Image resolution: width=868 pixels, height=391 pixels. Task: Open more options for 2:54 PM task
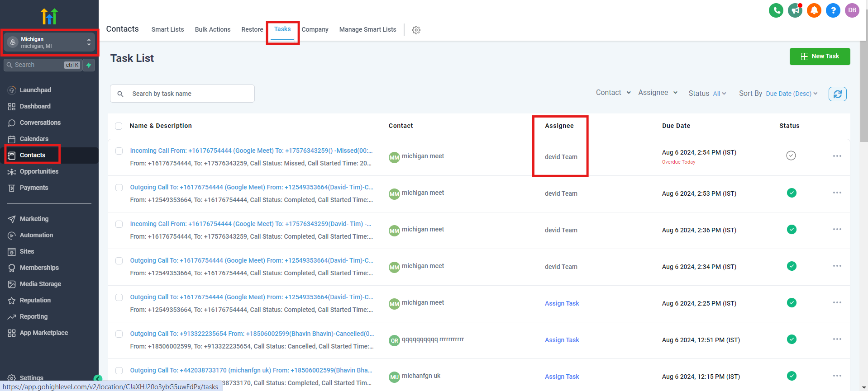click(837, 156)
